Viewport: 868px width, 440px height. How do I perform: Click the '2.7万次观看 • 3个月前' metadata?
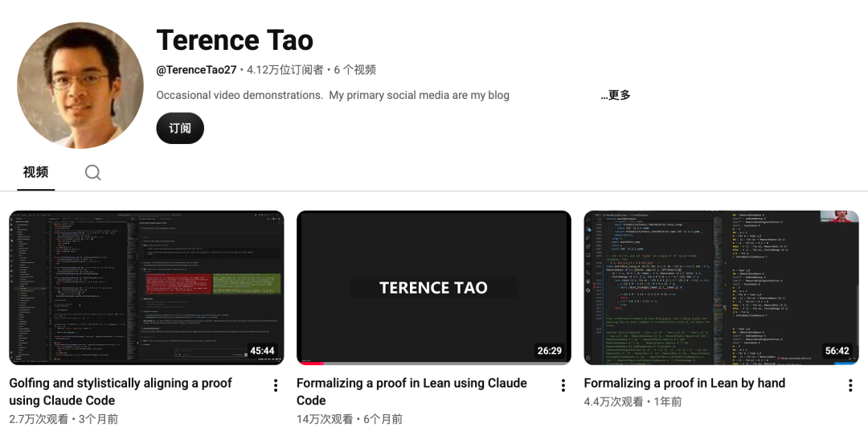pos(63,419)
